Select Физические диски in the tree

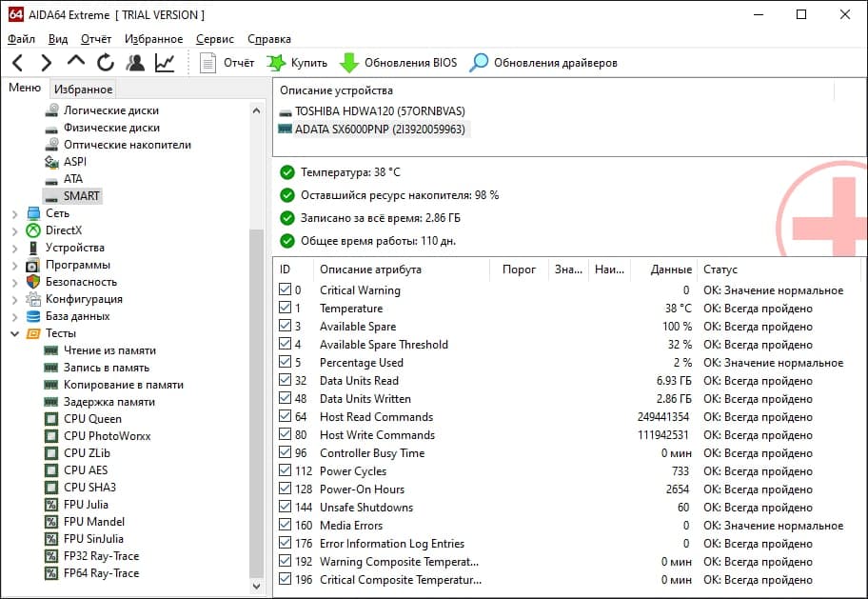click(x=111, y=128)
